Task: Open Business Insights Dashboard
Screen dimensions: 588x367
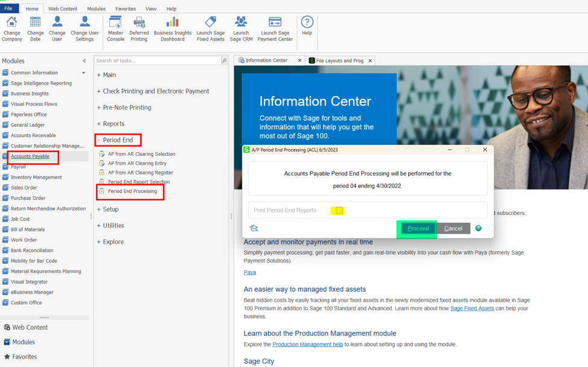Action: point(173,29)
